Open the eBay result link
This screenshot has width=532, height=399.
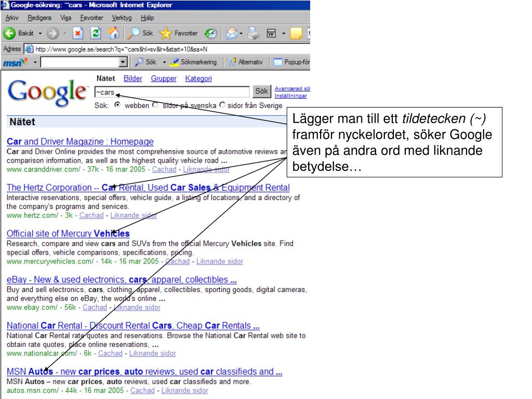coord(122,280)
